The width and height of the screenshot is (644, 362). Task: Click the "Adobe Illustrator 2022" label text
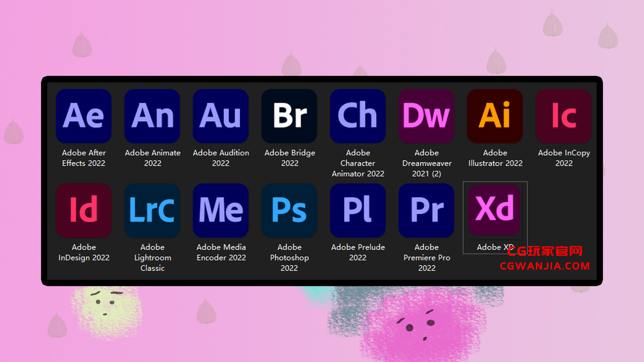point(495,158)
